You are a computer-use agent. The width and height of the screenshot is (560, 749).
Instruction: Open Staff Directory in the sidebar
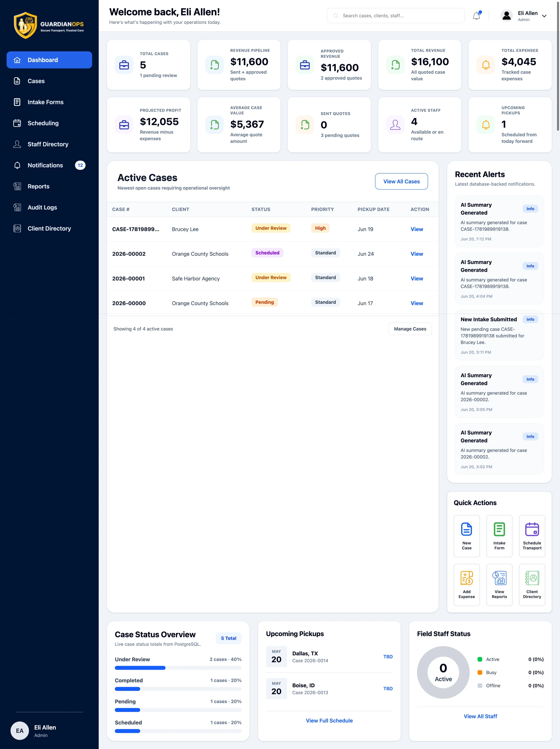[x=49, y=144]
